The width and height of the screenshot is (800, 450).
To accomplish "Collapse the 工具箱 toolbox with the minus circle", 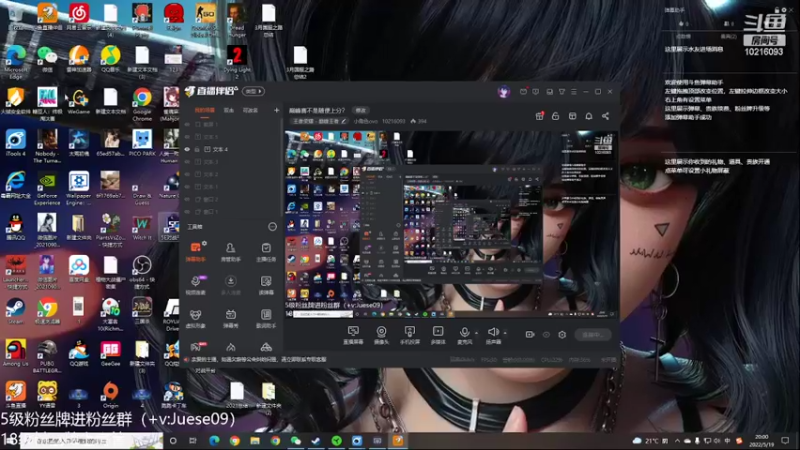I will [x=272, y=227].
